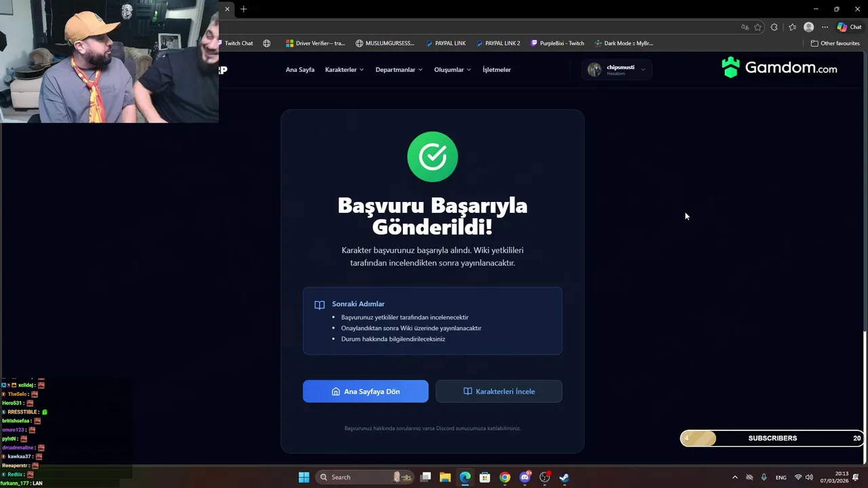The height and width of the screenshot is (488, 868).
Task: Expand the Karakterler dropdown menu
Action: [x=344, y=70]
